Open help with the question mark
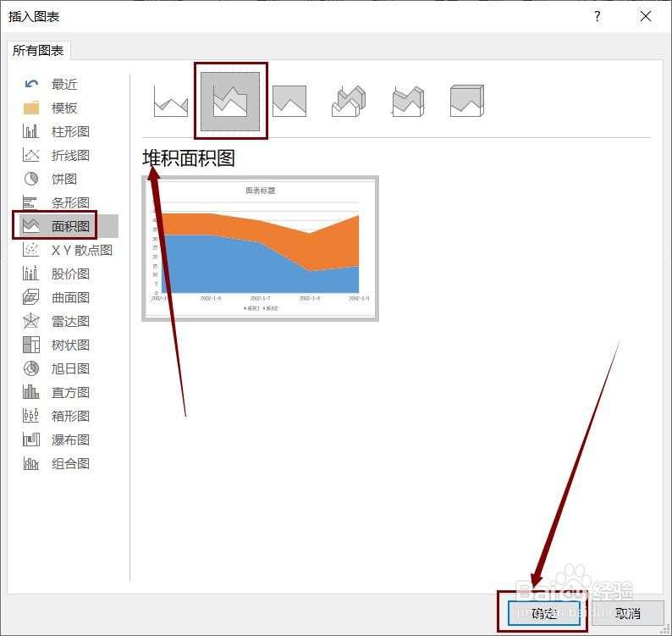Image resolution: width=672 pixels, height=636 pixels. pyautogui.click(x=598, y=16)
